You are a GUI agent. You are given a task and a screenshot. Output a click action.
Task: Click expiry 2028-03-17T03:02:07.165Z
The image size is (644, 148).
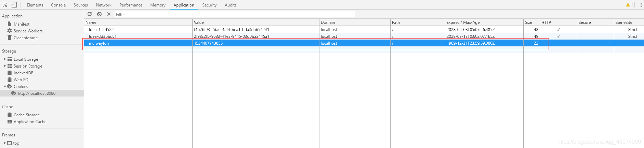click(x=471, y=36)
